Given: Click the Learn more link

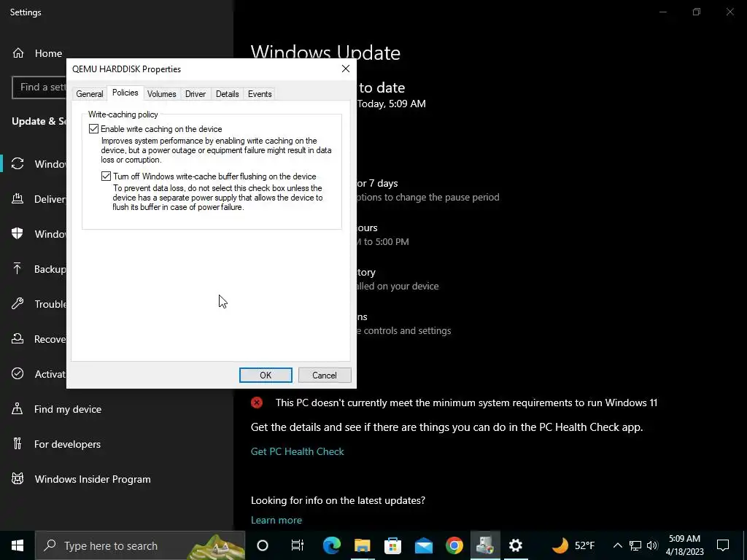Looking at the screenshot, I should point(276,520).
